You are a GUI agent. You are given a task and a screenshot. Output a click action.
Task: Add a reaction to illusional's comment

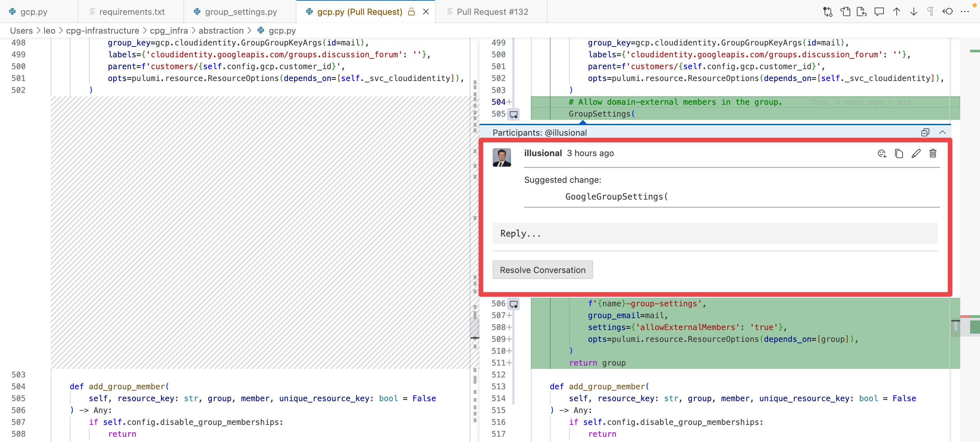(882, 153)
